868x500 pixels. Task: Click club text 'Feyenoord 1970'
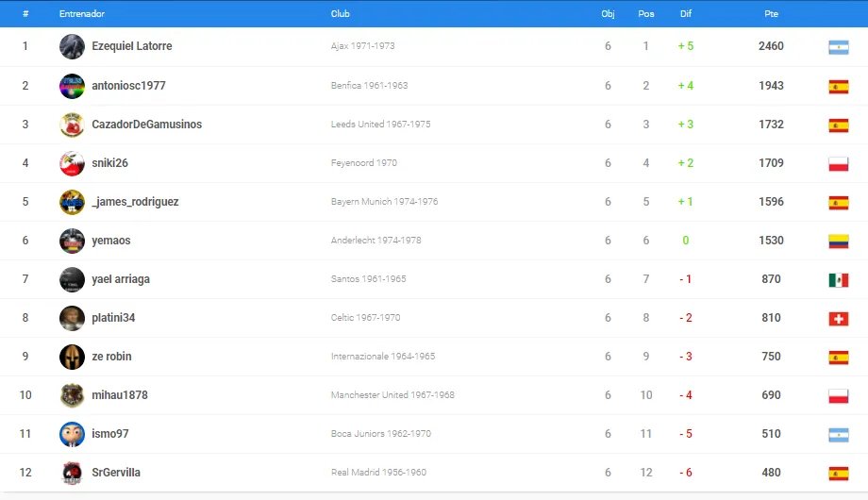click(x=363, y=163)
